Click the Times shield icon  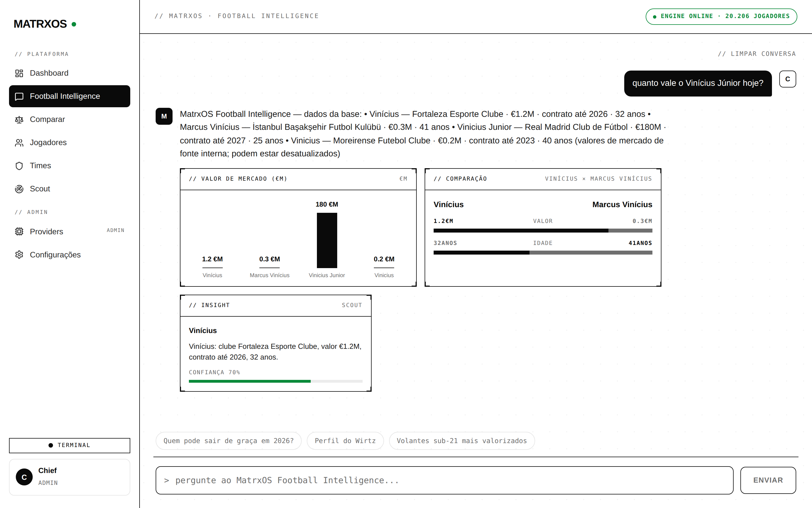19,166
